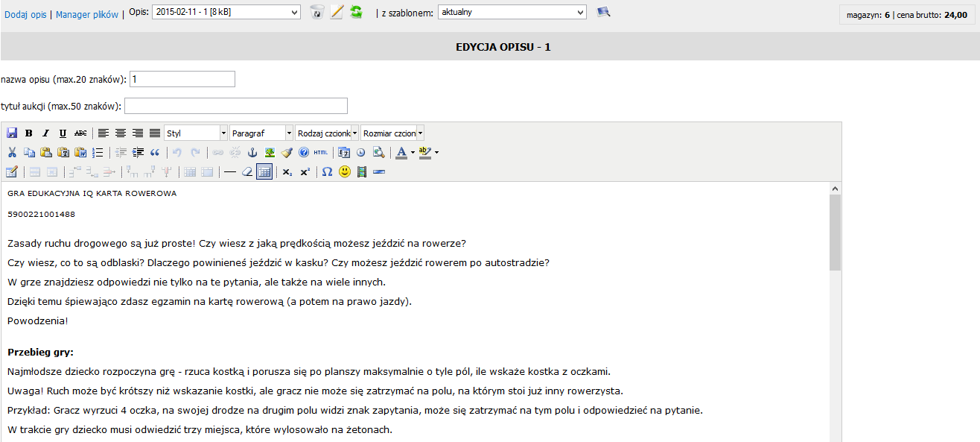
Task: Click the subscript button
Action: [x=287, y=172]
